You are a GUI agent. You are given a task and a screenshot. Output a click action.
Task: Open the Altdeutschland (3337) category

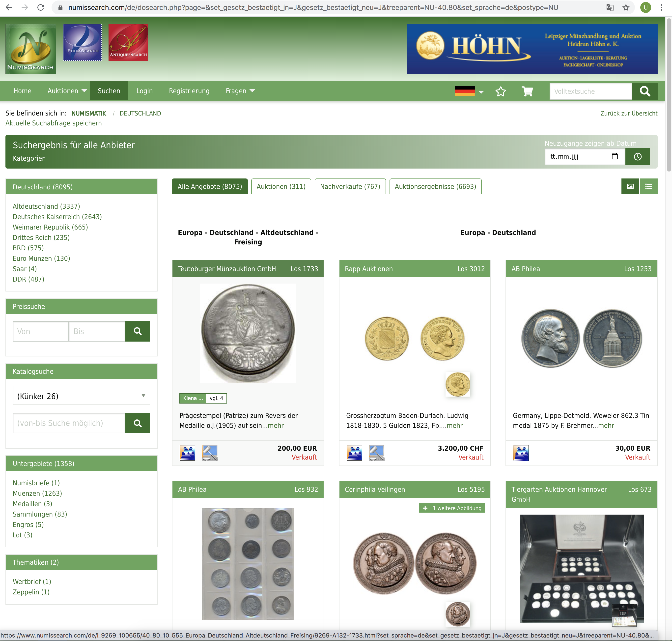[x=47, y=206]
